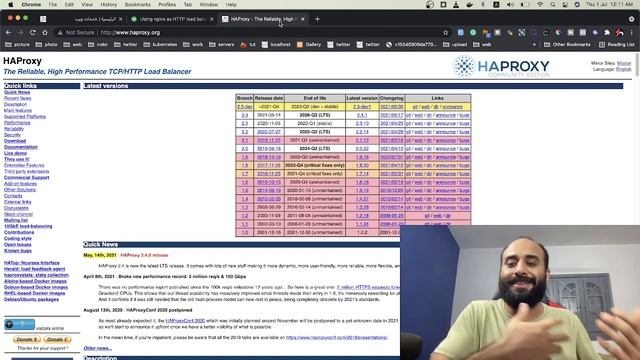Expand the color bookmarks folder
Image resolution: width=640 pixels, height=360 pixels.
98,44
